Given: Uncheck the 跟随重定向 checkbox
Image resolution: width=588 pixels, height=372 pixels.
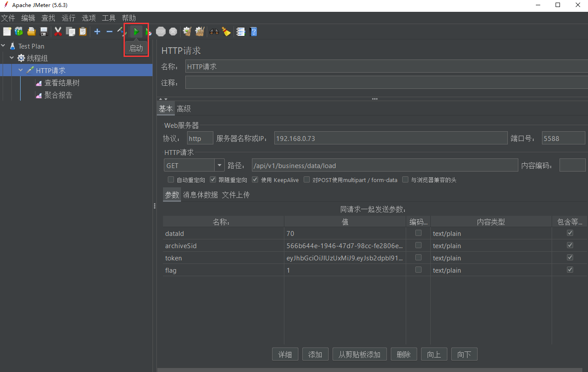Looking at the screenshot, I should [213, 179].
